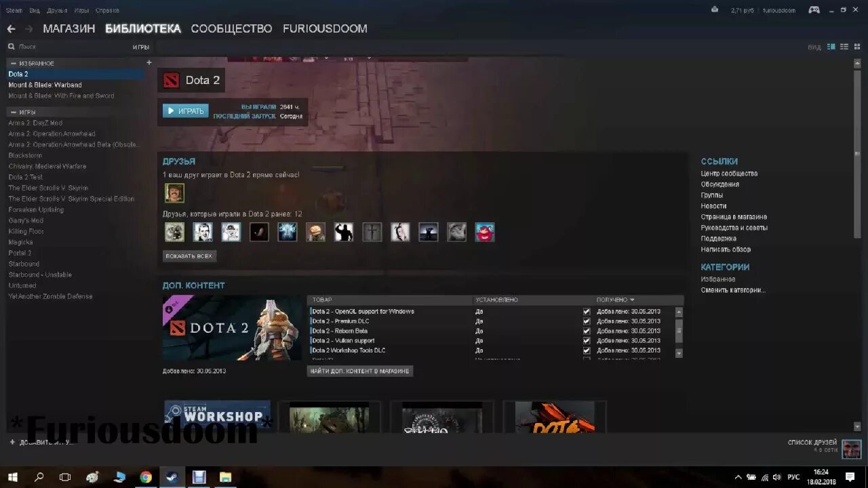Uncheck Dota 2 Workshop Tools DLC checkbox
The width and height of the screenshot is (868, 488).
tap(587, 350)
